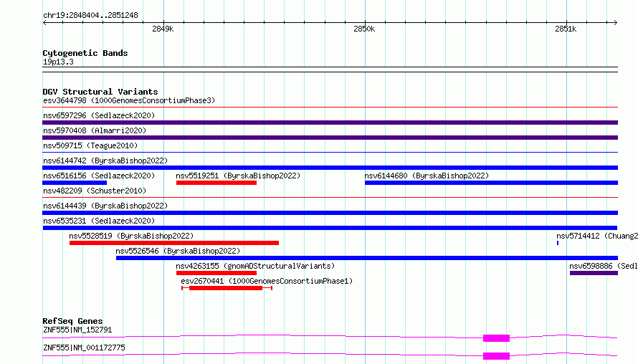Viewport: 638px width, 364px height.
Task: Click the purple bar for nsv6597296
Action: coord(330,123)
